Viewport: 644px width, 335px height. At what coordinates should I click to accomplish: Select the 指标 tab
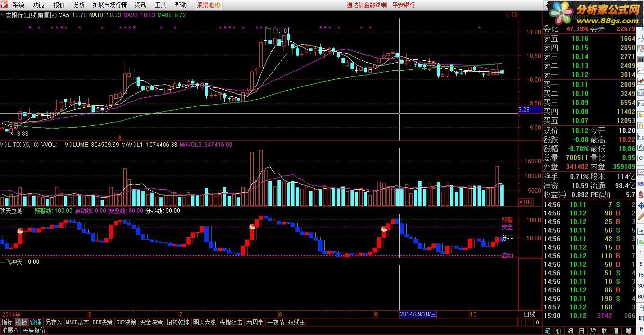7,322
